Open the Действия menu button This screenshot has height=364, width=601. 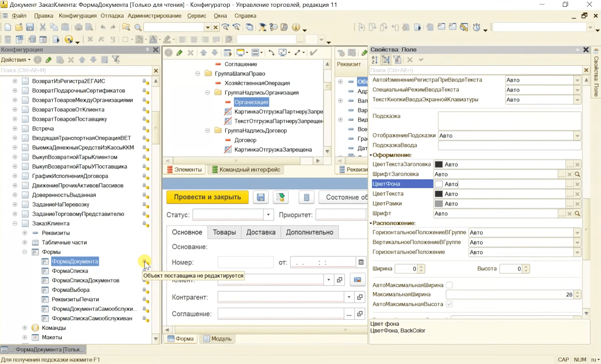(x=16, y=60)
